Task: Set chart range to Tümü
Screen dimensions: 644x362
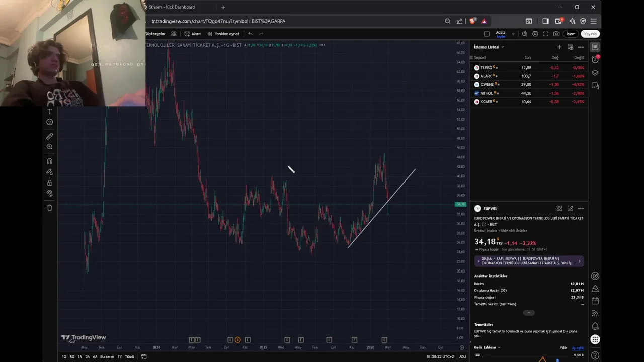Action: pos(129,357)
